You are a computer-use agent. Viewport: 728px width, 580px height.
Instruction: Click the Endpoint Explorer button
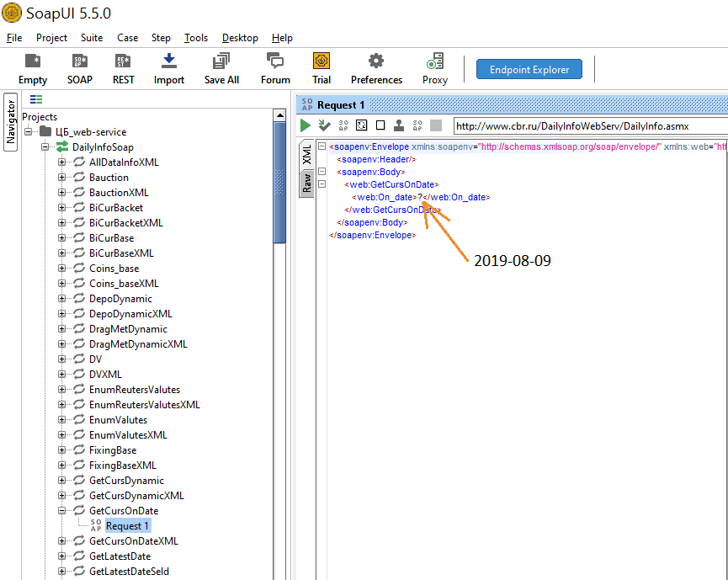pos(529,70)
